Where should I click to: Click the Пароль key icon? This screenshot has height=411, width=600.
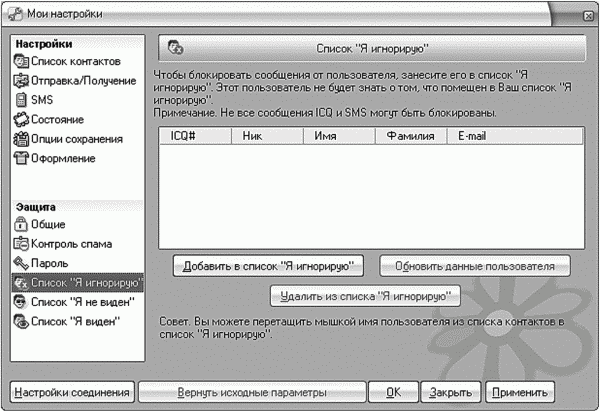pos(21,263)
